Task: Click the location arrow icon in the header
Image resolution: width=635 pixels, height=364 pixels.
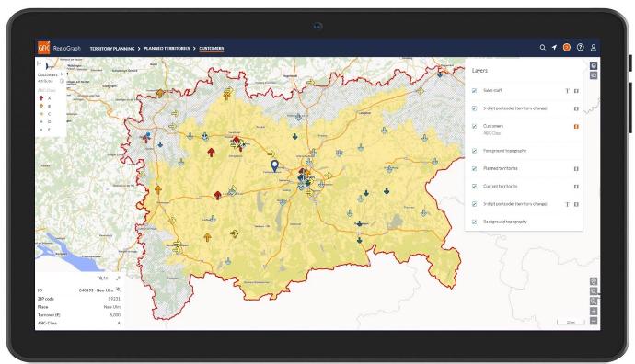Action: 554,48
